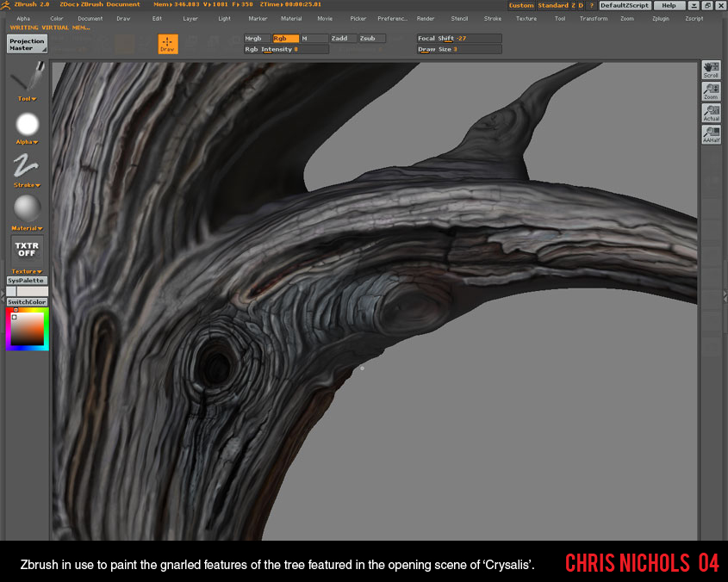Click the SysPalette button

pos(27,281)
